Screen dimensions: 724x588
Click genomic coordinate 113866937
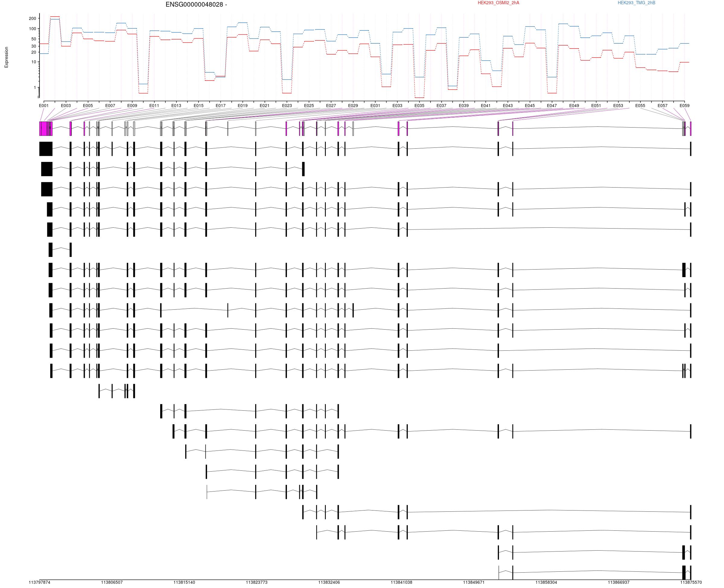(619, 583)
